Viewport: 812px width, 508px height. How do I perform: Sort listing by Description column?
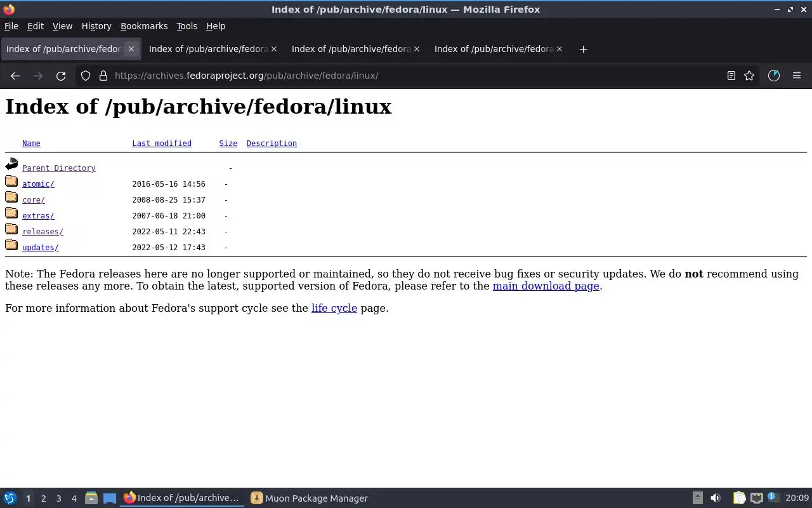coord(272,144)
